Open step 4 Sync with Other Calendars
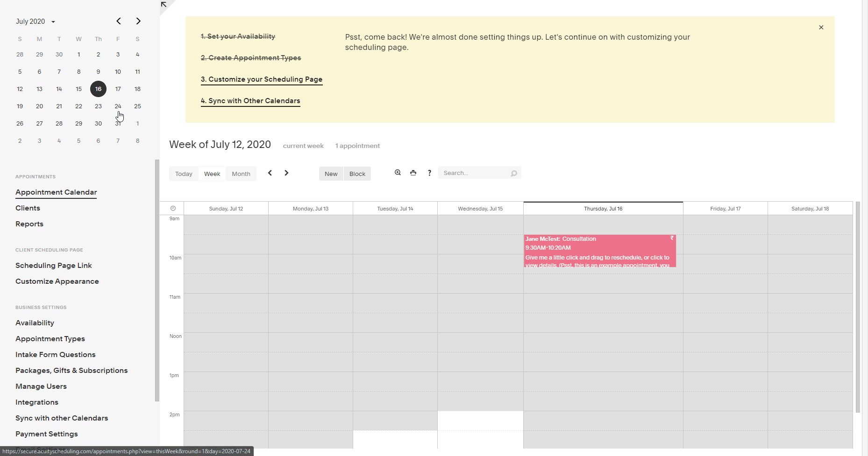Screen dimensions: 868x456 [x=250, y=101]
